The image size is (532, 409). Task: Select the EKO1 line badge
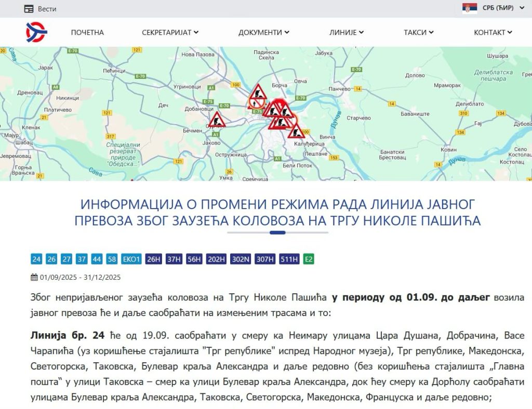[x=131, y=259]
